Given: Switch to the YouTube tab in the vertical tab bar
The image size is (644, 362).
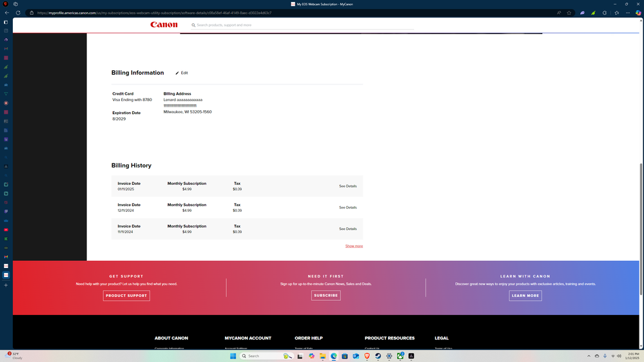Looking at the screenshot, I should coord(6,230).
